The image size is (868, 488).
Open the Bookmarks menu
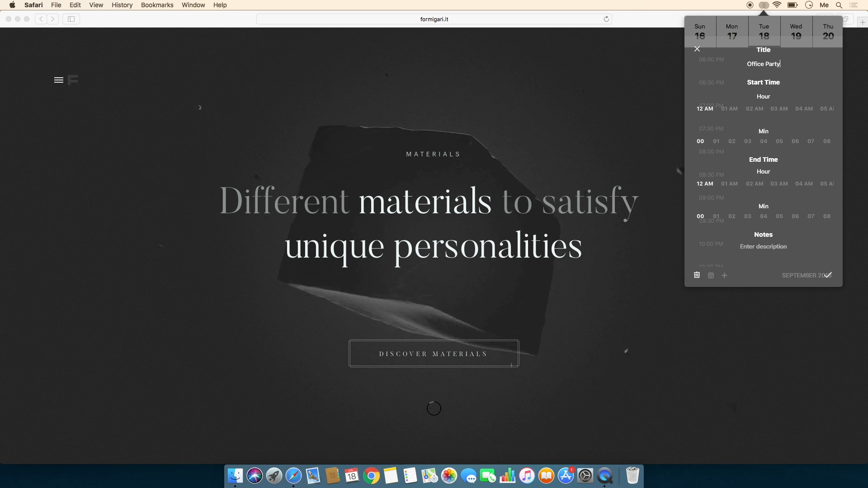pos(157,5)
